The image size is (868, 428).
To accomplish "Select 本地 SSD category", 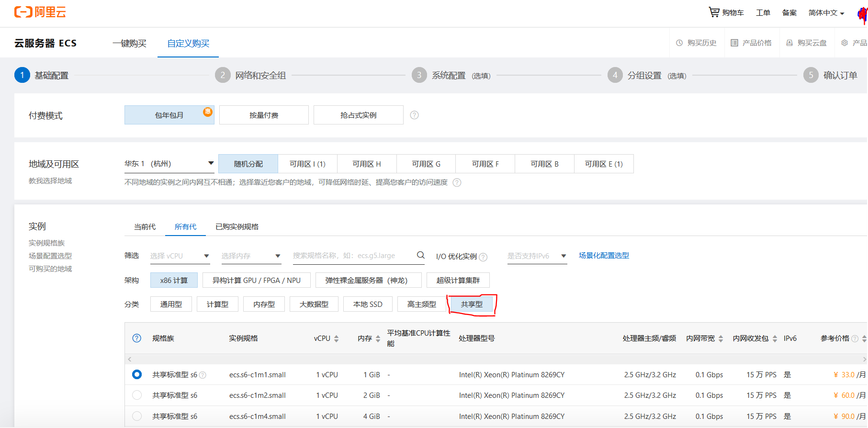I will (x=368, y=304).
